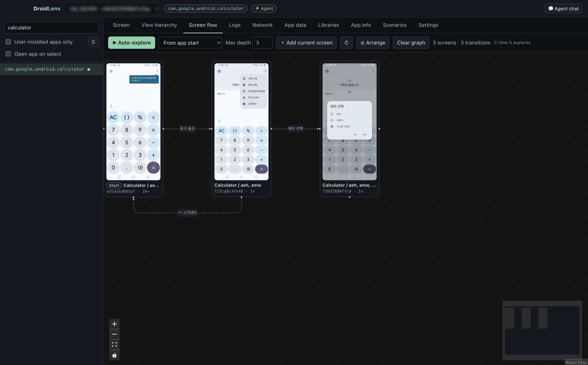Select the theme dialog screen node 736d7880ffcd

(x=349, y=129)
